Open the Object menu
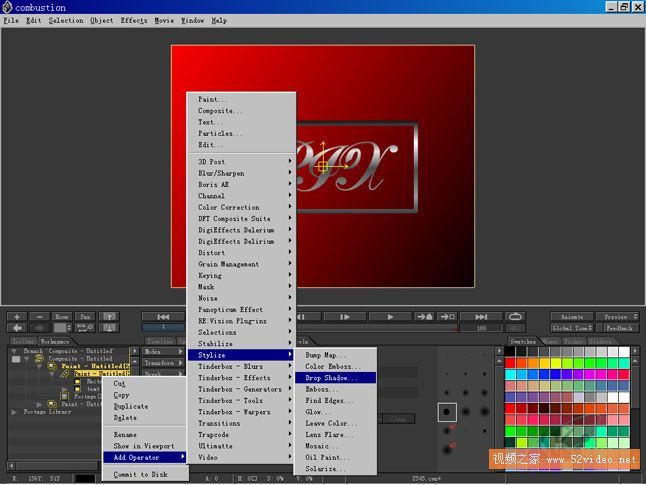This screenshot has height=485, width=646. tap(102, 21)
